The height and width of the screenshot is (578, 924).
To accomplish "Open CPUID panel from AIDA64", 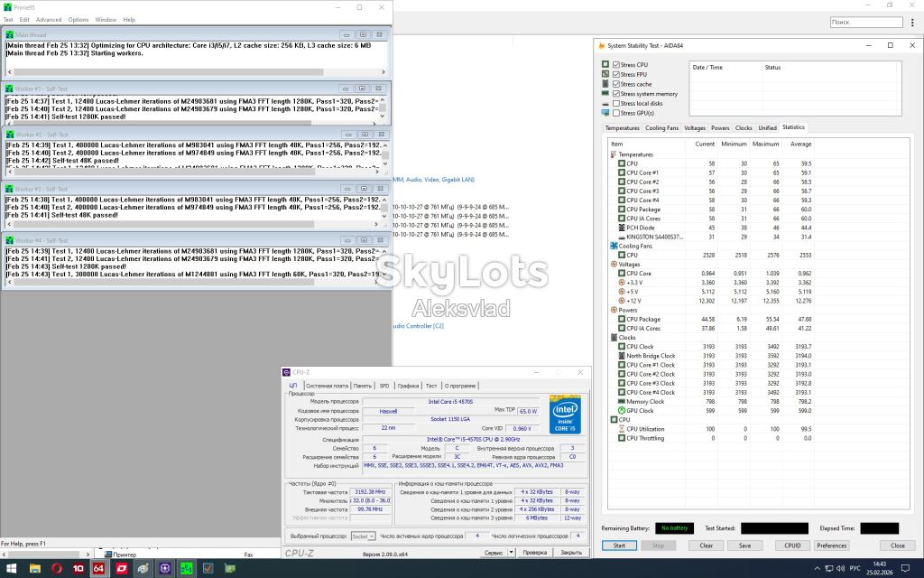I will pyautogui.click(x=792, y=545).
